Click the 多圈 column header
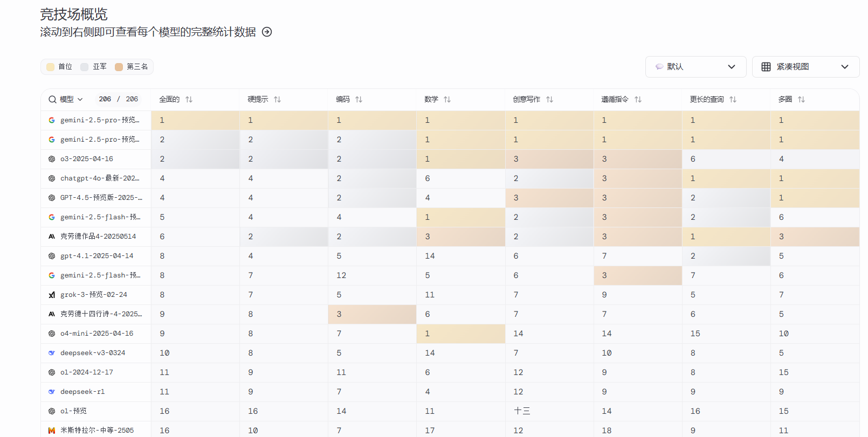 (x=785, y=99)
